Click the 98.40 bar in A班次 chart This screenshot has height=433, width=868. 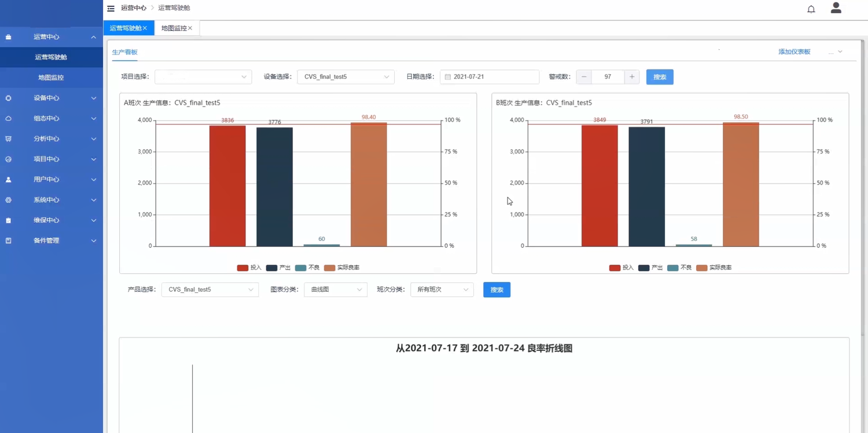(x=369, y=185)
